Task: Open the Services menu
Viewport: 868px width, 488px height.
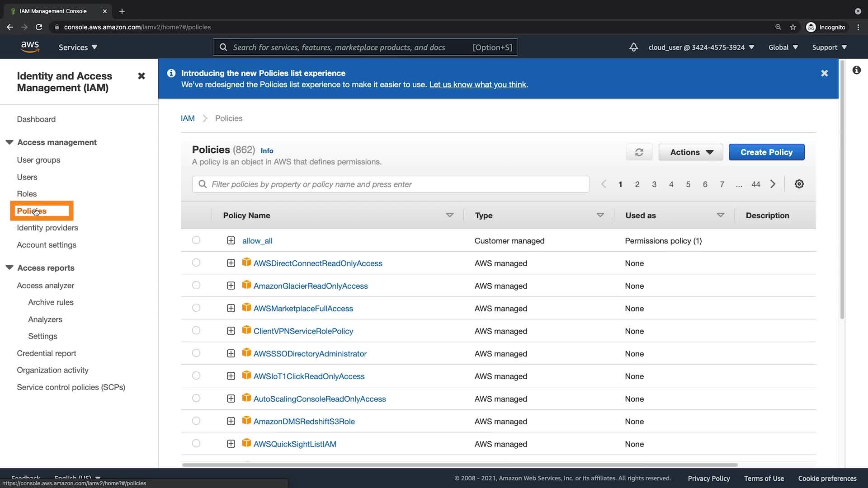Action: point(78,47)
